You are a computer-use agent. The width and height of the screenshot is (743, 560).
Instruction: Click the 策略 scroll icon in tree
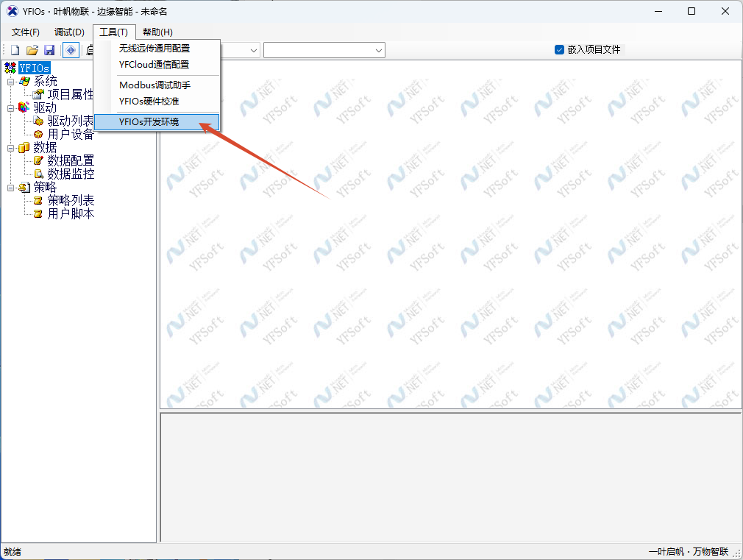click(x=24, y=188)
